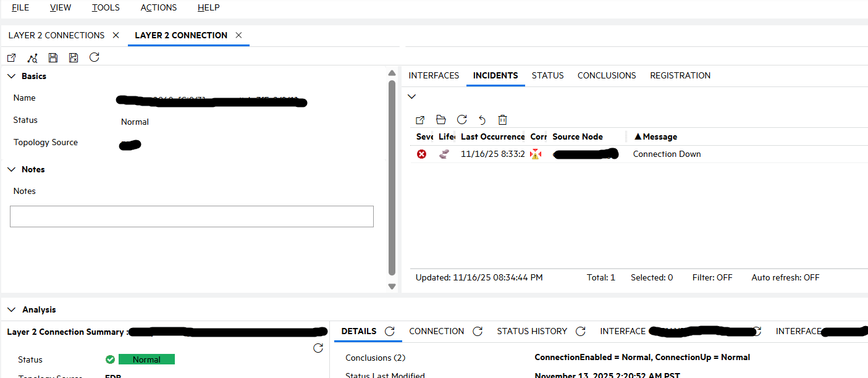This screenshot has width=868, height=378.
Task: Switch to the Layer 2 Connections tab
Action: [x=56, y=35]
